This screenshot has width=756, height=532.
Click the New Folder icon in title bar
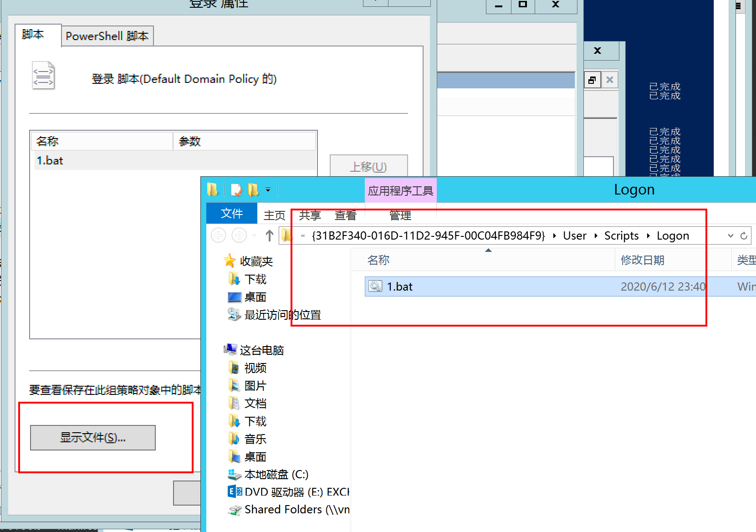click(253, 189)
